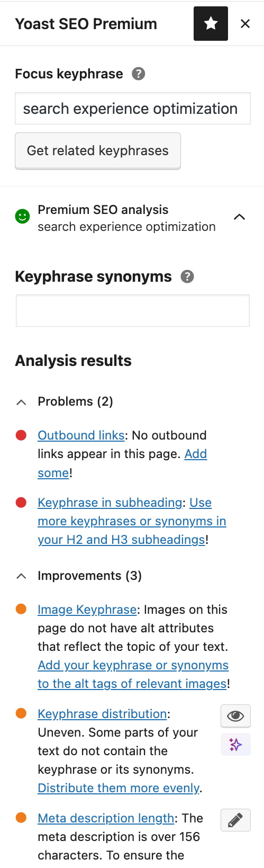Click orange bullet beside Image Keyphrase

(21, 610)
